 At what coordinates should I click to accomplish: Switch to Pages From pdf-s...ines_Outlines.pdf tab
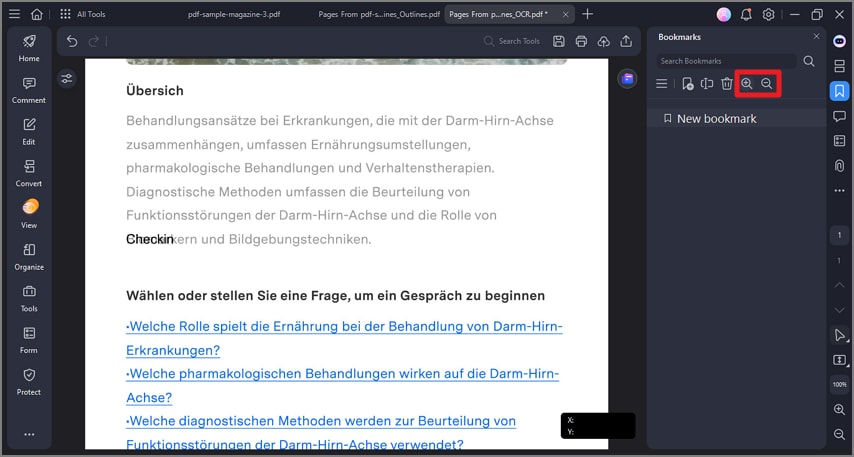[x=379, y=14]
